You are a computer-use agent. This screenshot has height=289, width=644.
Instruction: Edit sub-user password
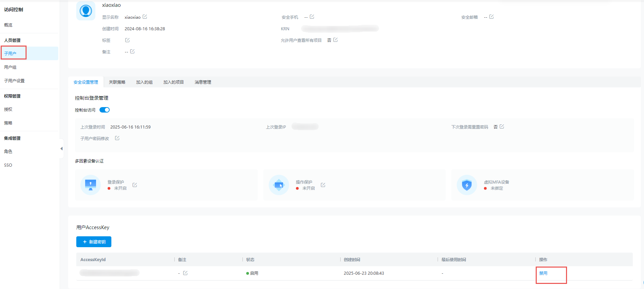coord(117,138)
